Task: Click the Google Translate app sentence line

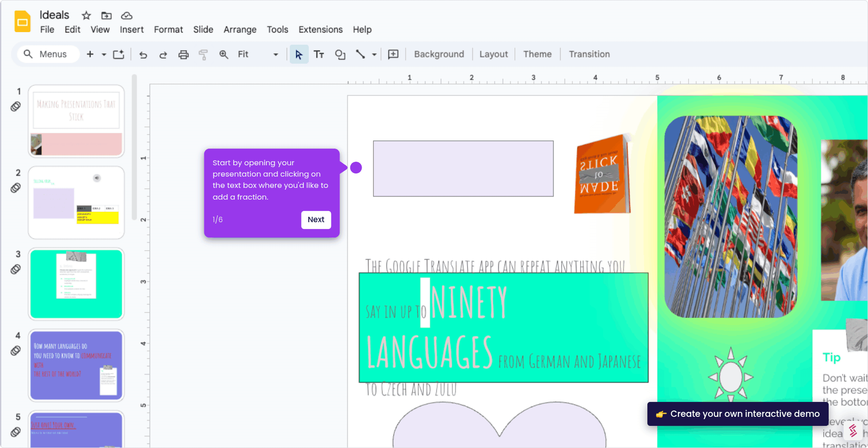Action: click(x=495, y=266)
